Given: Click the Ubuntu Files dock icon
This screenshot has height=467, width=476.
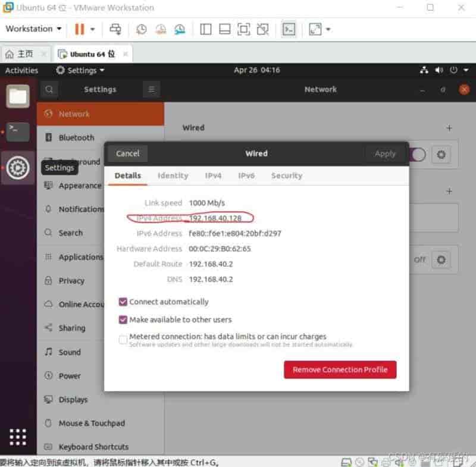Looking at the screenshot, I should point(18,96).
